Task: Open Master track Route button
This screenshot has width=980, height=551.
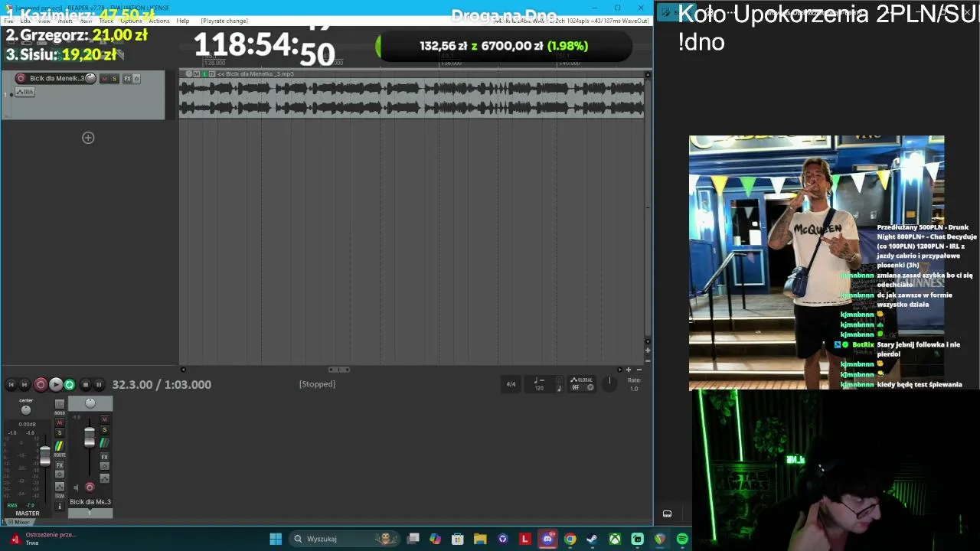Action: tap(60, 448)
